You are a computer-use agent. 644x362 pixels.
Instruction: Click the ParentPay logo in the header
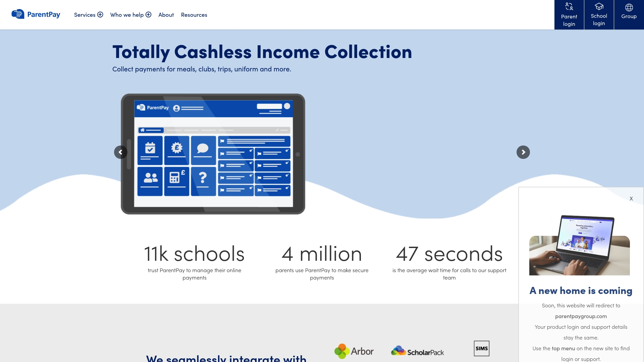(x=36, y=14)
